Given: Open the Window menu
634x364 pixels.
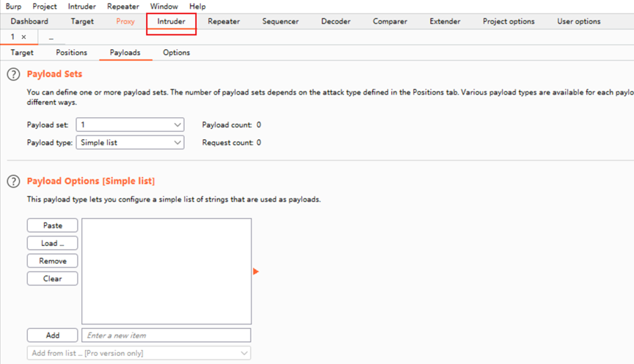Looking at the screenshot, I should (163, 7).
